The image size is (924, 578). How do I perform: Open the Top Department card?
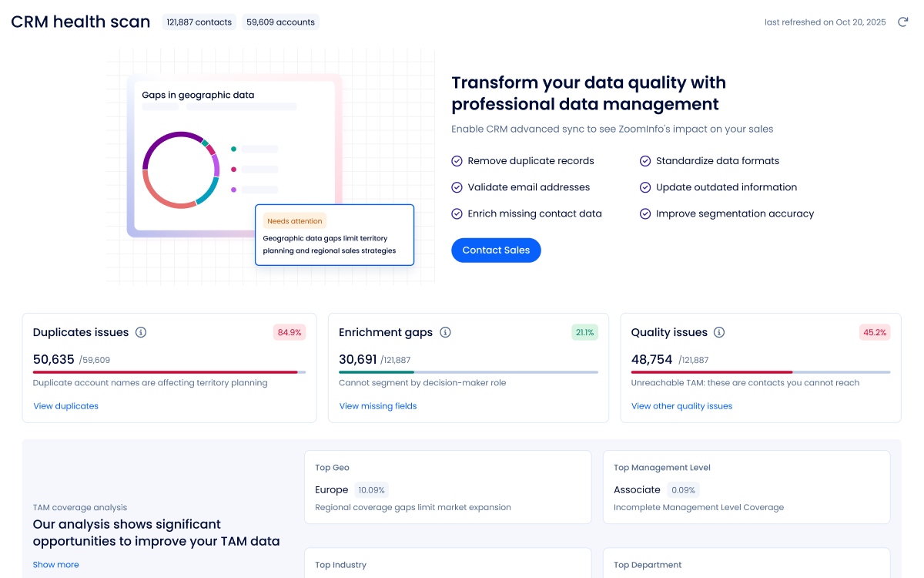(x=747, y=563)
